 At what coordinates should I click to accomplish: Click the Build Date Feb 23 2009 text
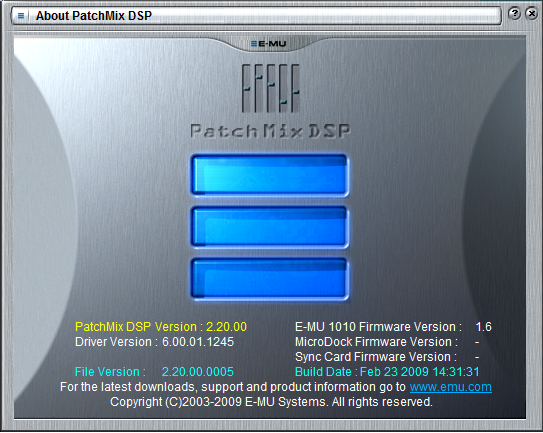[387, 372]
